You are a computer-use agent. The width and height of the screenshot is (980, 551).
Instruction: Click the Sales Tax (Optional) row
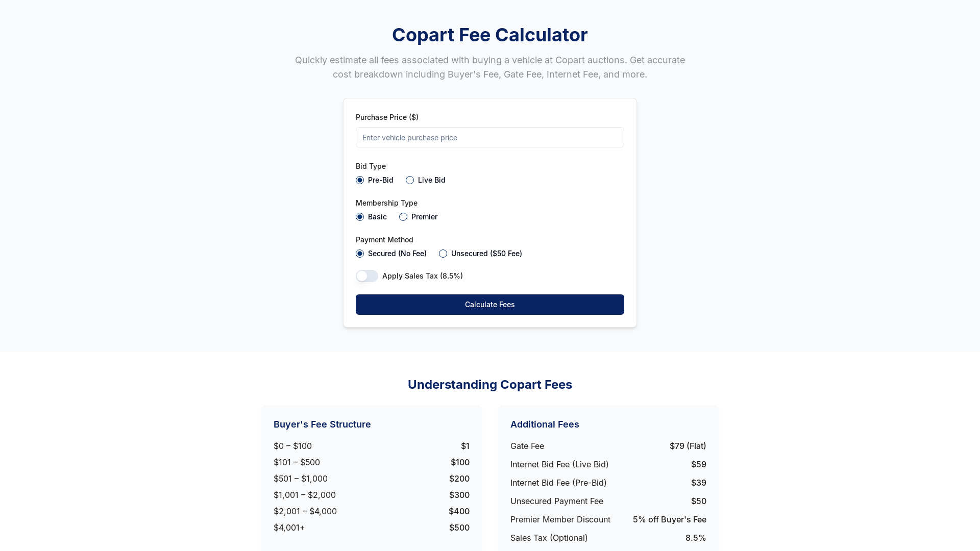608,538
